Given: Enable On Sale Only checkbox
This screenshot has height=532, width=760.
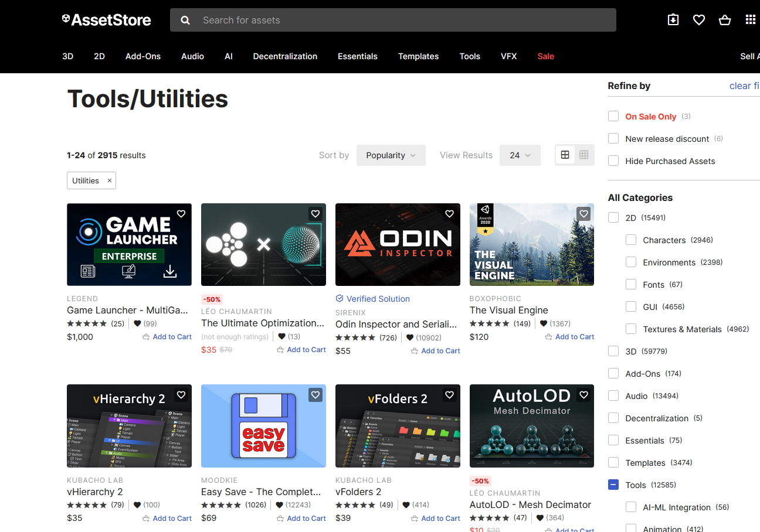Looking at the screenshot, I should 613,116.
